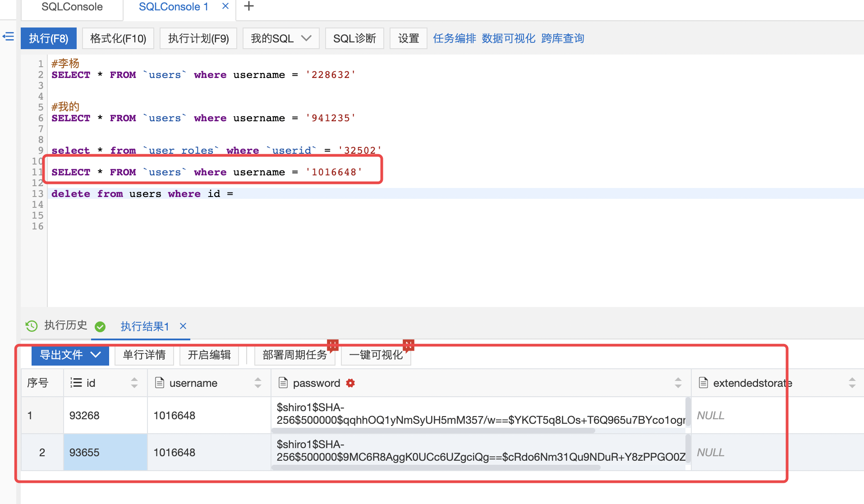
Task: Run the query with 执行(F8)
Action: 48,38
